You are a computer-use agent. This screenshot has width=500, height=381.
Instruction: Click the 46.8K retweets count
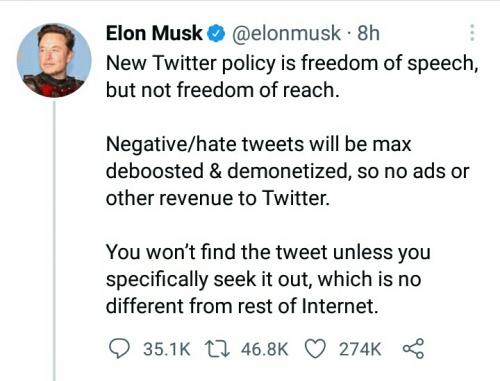click(x=264, y=349)
